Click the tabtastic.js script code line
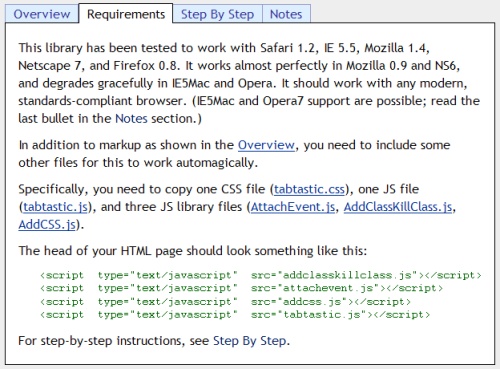The height and width of the screenshot is (369, 500). coord(235,315)
